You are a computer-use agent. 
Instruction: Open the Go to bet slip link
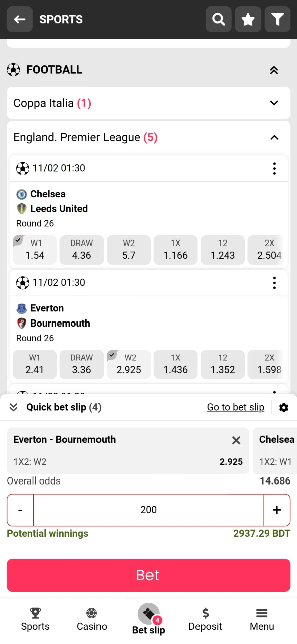click(x=236, y=407)
